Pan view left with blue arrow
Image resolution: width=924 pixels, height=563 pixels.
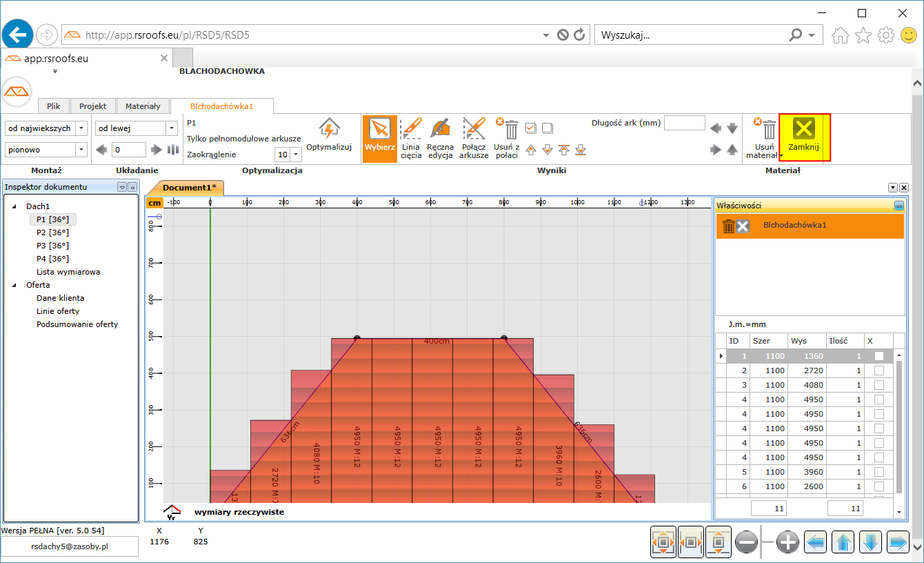click(x=816, y=543)
